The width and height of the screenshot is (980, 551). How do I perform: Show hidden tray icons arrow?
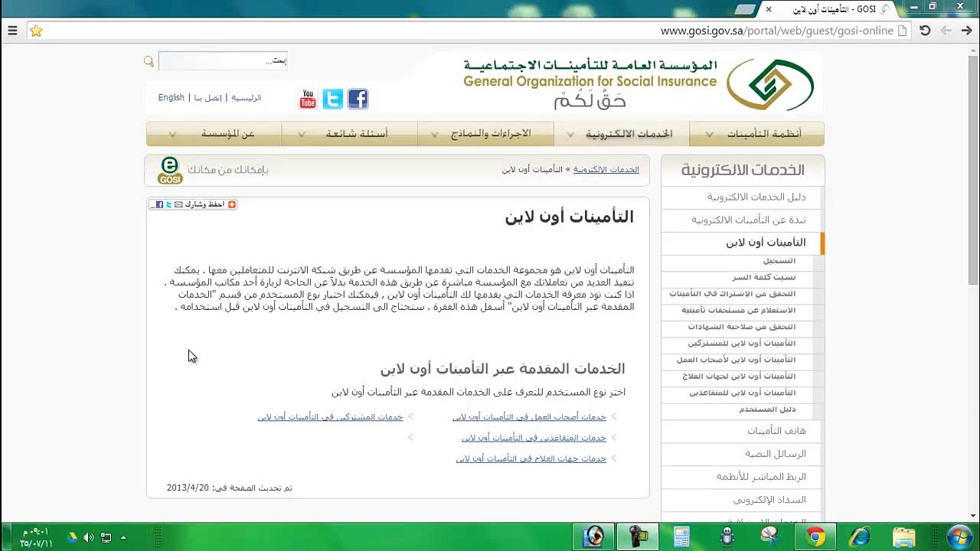tap(123, 537)
